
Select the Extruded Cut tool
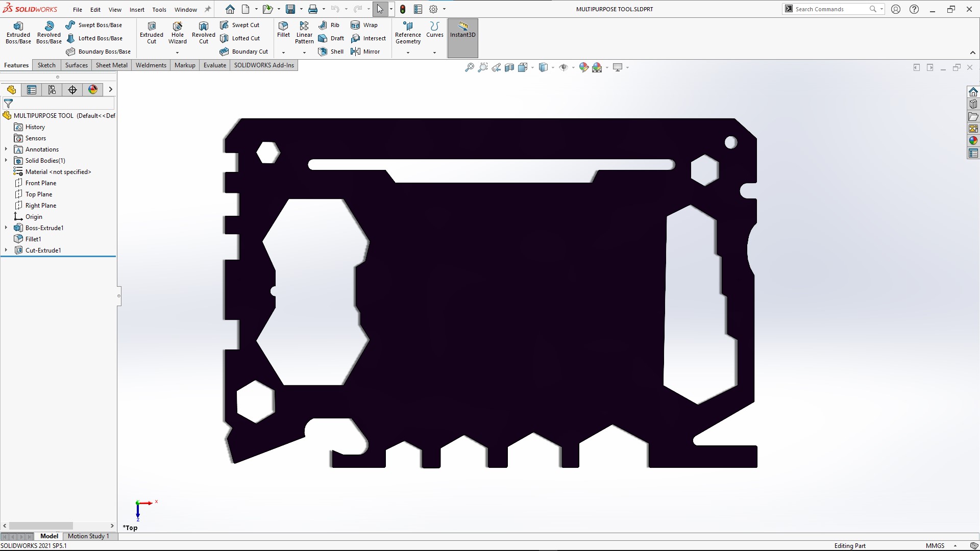(152, 33)
